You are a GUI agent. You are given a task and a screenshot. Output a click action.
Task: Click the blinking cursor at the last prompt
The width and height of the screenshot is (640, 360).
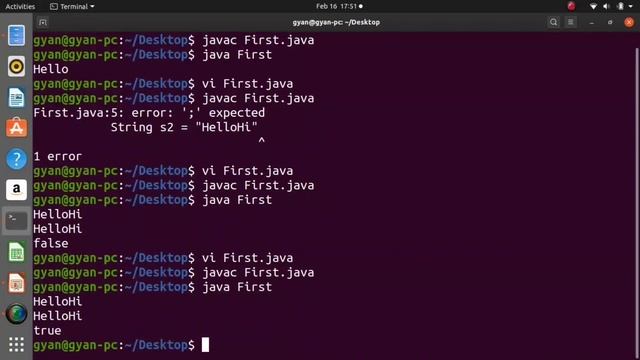pos(205,345)
